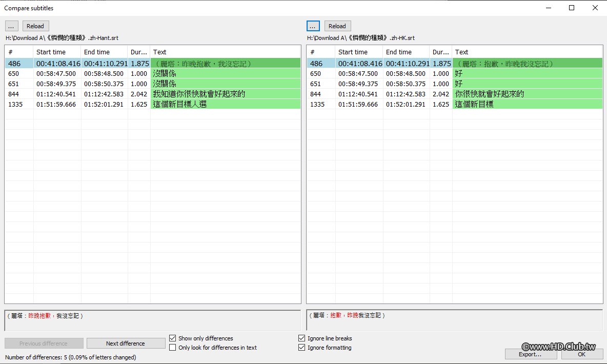Click right pane Dur... column header
This screenshot has width=607, height=364.
[441, 52]
